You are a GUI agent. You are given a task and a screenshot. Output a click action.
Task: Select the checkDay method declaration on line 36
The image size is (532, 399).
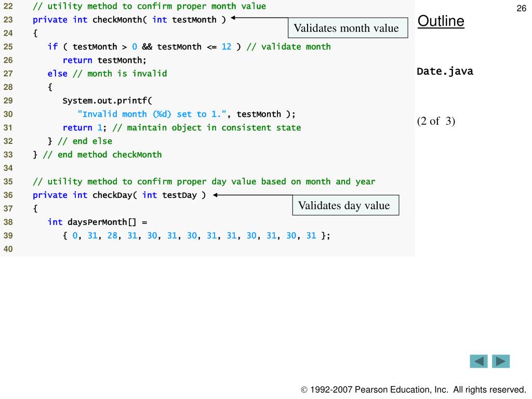pyautogui.click(x=119, y=195)
